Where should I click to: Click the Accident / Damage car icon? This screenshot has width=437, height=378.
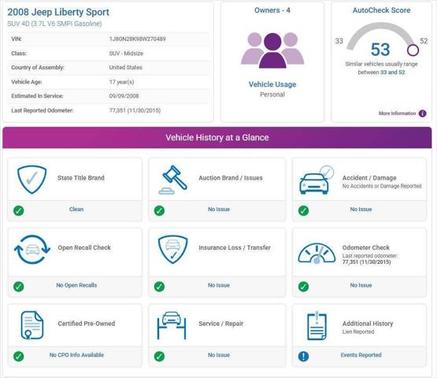(317, 180)
